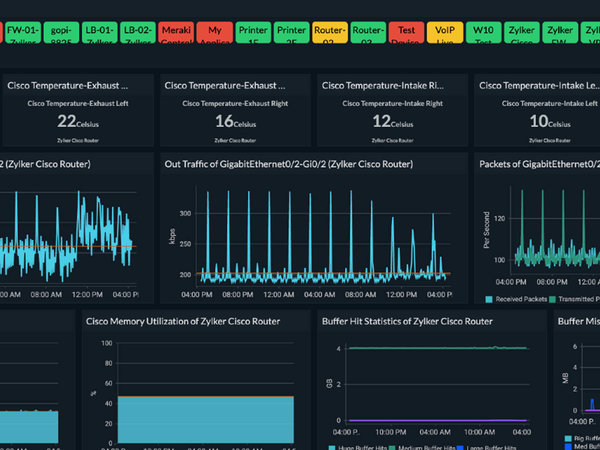Open the red My Applica status tile
Image resolution: width=600 pixels, height=450 pixels.
[215, 33]
